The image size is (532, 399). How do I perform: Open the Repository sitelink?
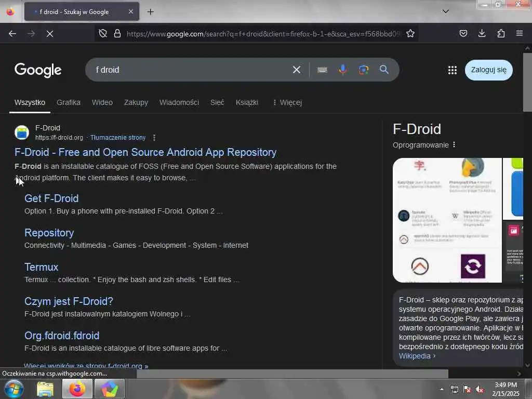(49, 233)
